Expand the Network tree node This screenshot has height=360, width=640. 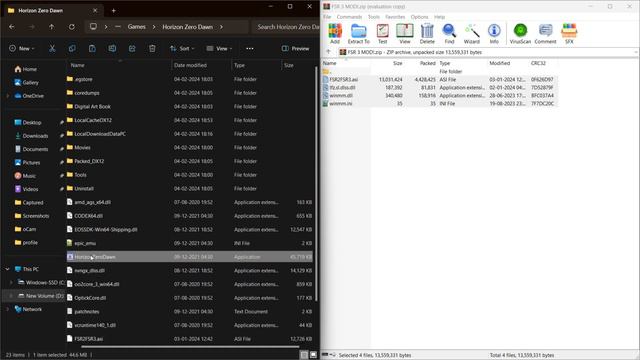point(7,309)
